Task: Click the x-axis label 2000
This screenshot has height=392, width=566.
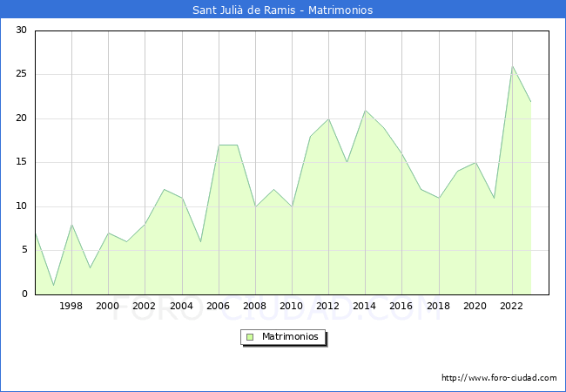Action: point(107,306)
